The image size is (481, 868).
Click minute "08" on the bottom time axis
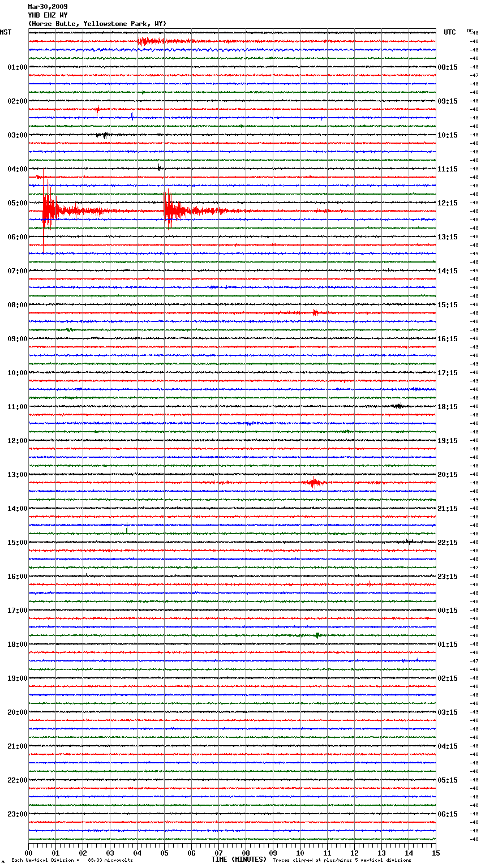[x=246, y=853]
